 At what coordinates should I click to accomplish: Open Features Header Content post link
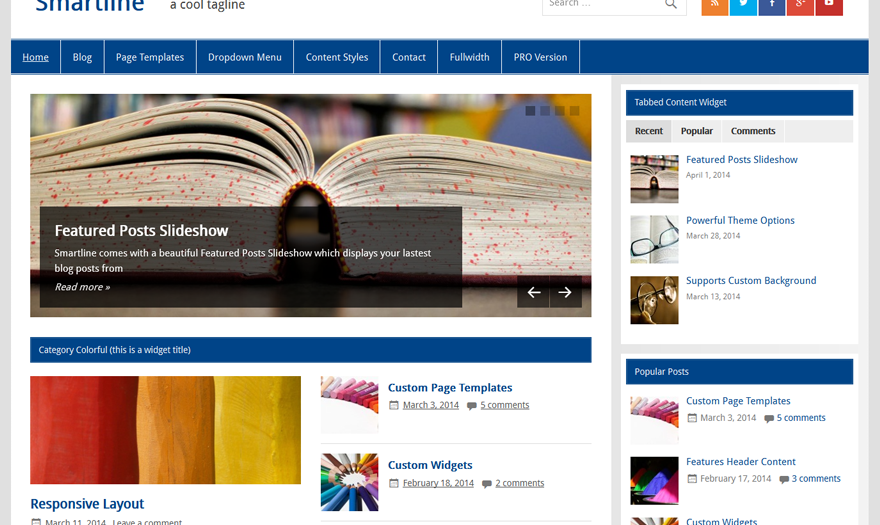[x=740, y=462]
